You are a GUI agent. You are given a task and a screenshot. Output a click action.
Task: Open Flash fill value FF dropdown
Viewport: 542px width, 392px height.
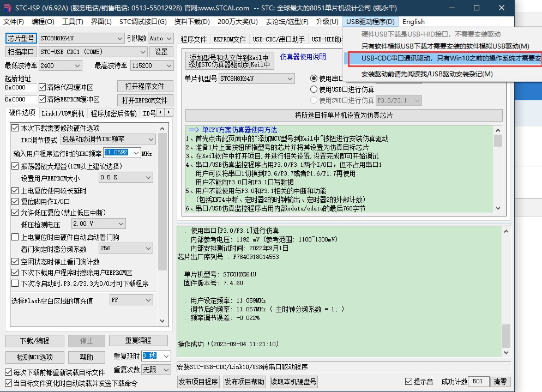point(131,300)
